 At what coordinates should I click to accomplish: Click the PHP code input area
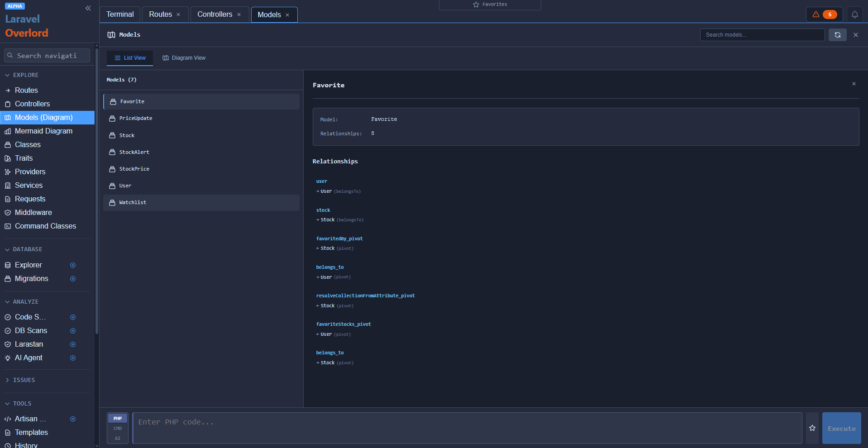click(467, 428)
